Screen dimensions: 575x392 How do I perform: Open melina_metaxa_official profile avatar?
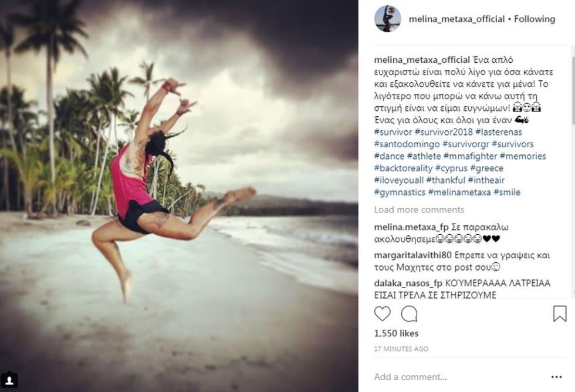tap(388, 19)
